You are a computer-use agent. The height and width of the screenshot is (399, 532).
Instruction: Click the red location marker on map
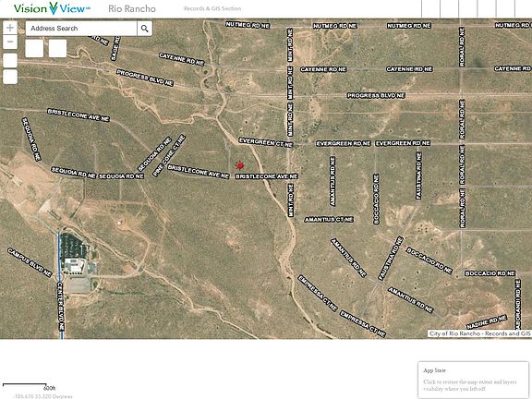coord(240,165)
